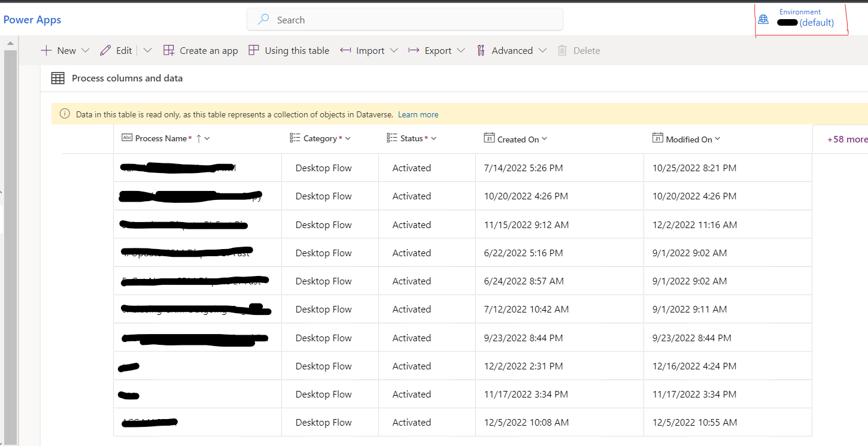Click the Environment globe icon

tap(763, 19)
